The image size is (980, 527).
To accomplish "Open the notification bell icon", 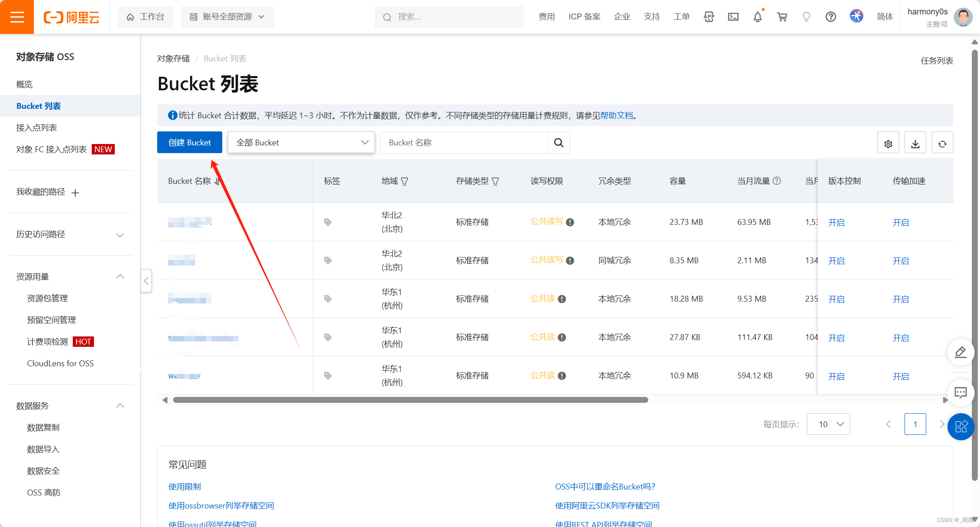I will pyautogui.click(x=758, y=17).
